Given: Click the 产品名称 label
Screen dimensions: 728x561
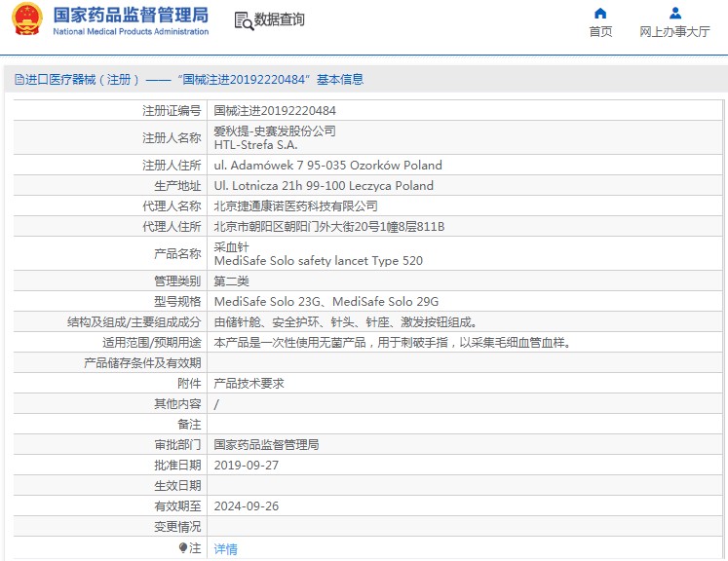Looking at the screenshot, I should click(177, 254).
